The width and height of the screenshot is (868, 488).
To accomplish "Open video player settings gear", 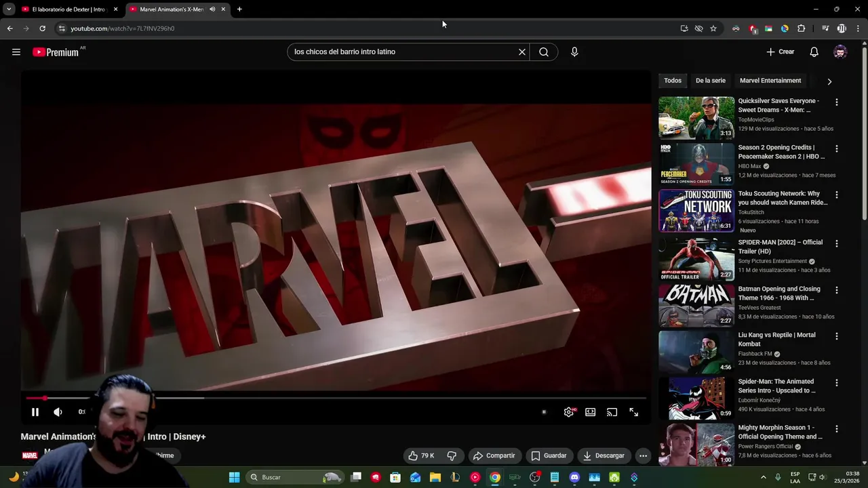I will (x=569, y=412).
